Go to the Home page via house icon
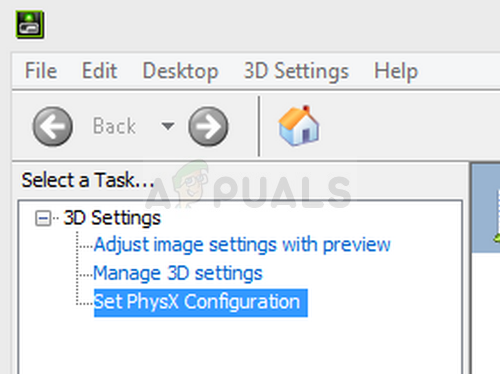 pyautogui.click(x=299, y=126)
